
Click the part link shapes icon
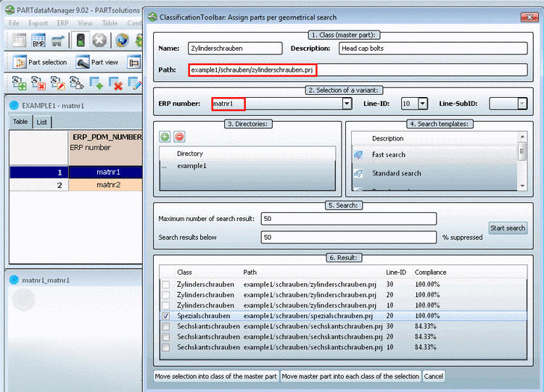77,83
